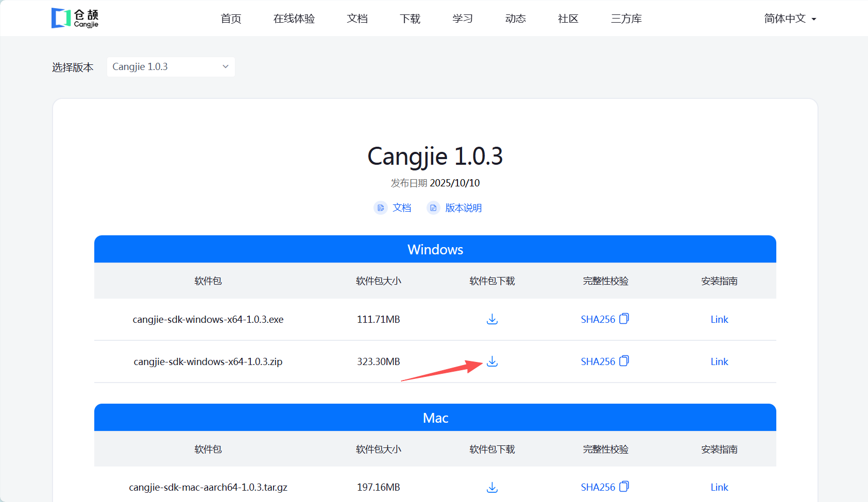Open install guide Link for windows zip
This screenshot has height=502, width=868.
(719, 361)
